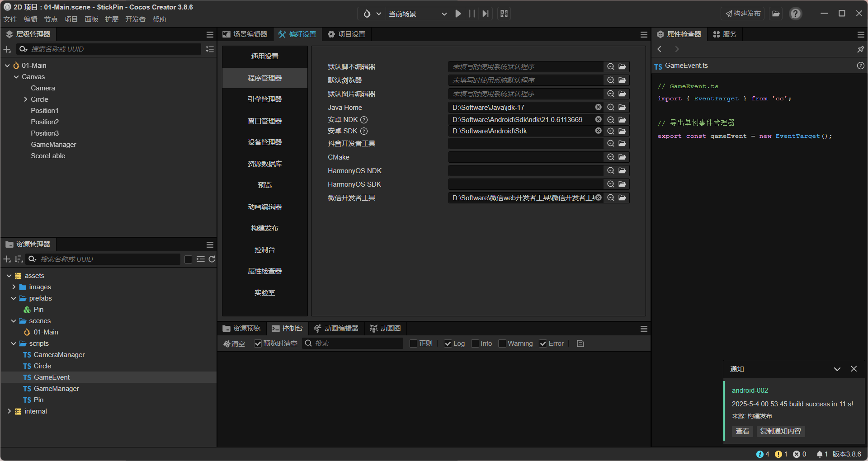Screen dimensions: 868x461
Task: Enable the Info log filter
Action: (x=475, y=343)
